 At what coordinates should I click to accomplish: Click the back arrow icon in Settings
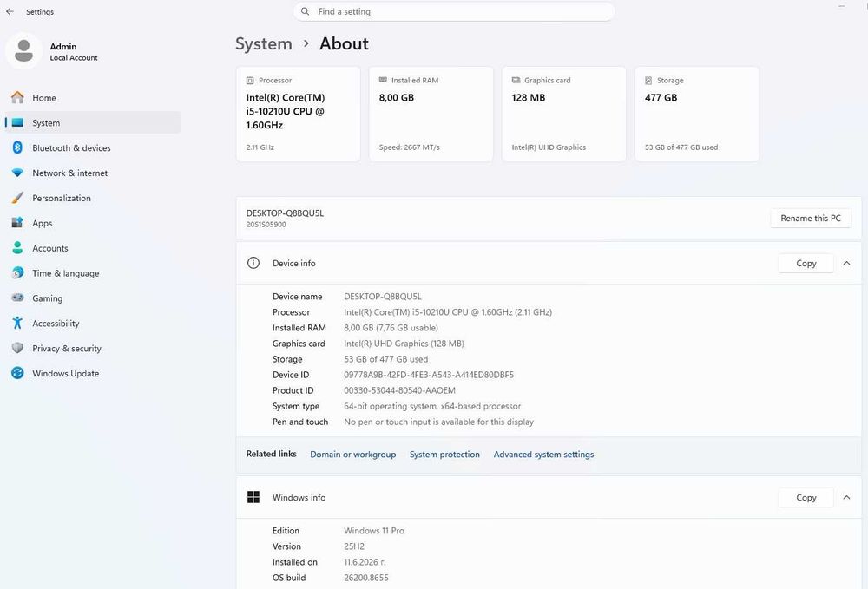[x=10, y=11]
